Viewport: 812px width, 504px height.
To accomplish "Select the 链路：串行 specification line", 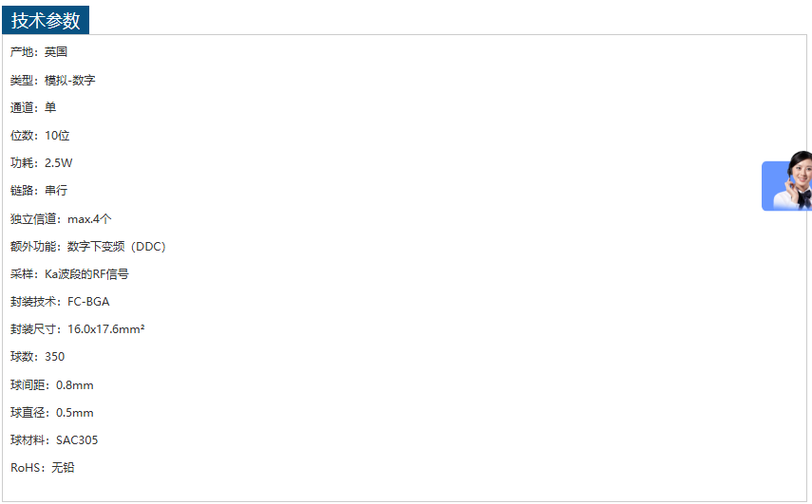I will click(x=39, y=191).
